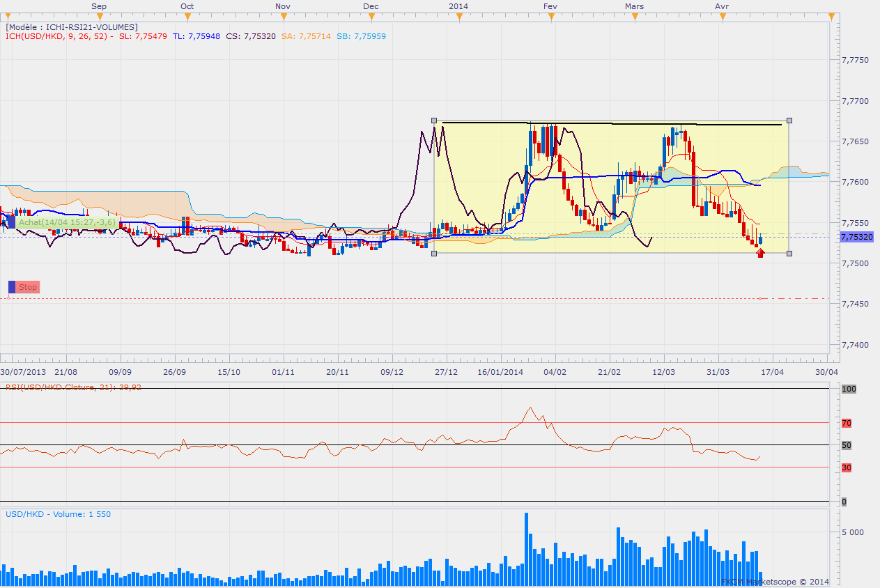
Task: Click the 5 000 label on the volume axis
Action: [852, 532]
